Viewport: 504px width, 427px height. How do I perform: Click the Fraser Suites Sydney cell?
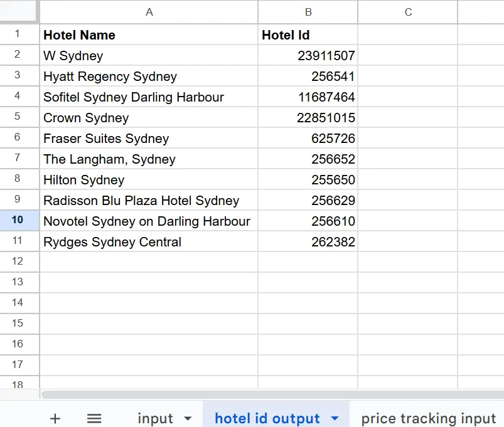tap(149, 139)
